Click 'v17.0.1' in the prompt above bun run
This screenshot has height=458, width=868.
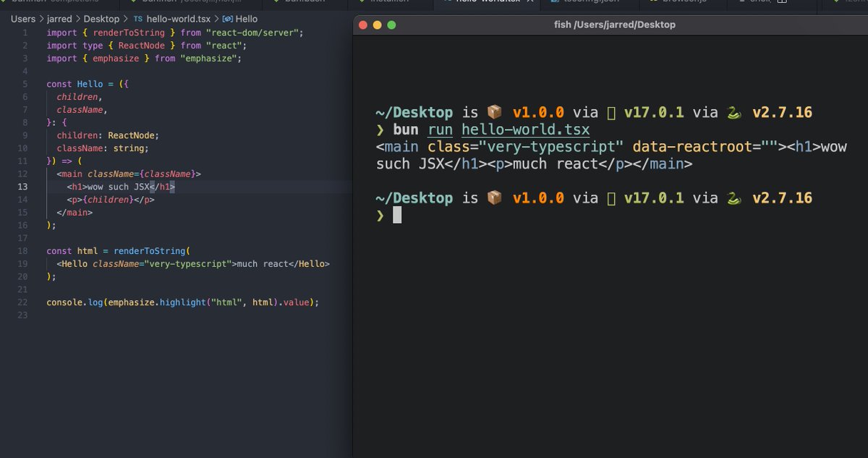pyautogui.click(x=654, y=113)
